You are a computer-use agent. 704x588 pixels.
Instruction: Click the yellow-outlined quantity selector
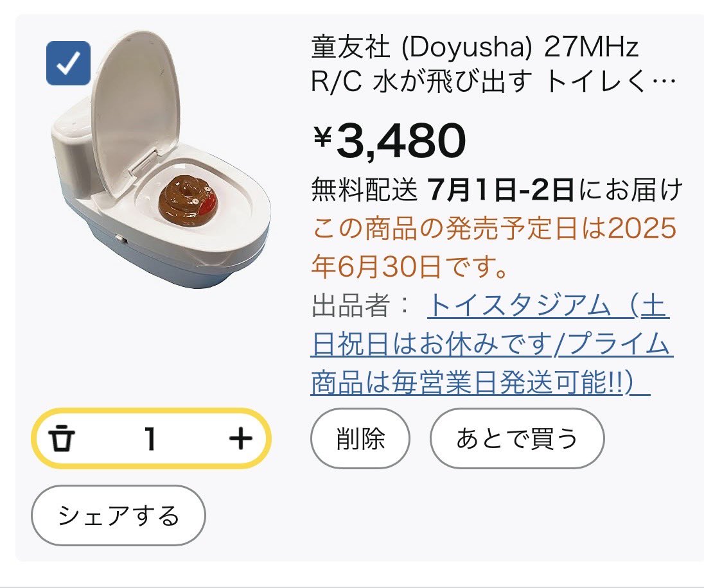[152, 438]
